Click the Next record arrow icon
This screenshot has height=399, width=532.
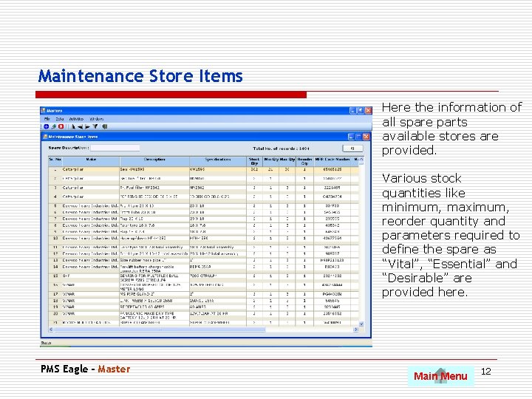pyautogui.click(x=87, y=126)
